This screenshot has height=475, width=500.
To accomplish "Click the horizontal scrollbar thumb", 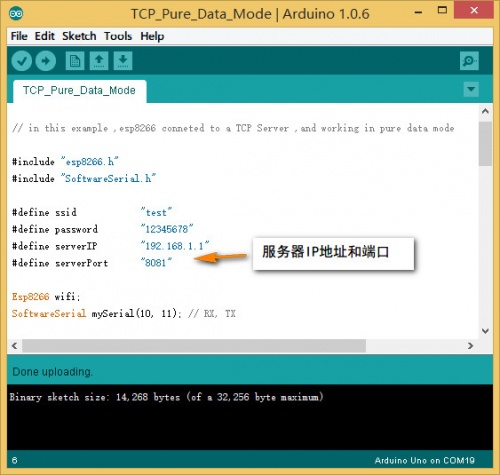I will click(194, 346).
